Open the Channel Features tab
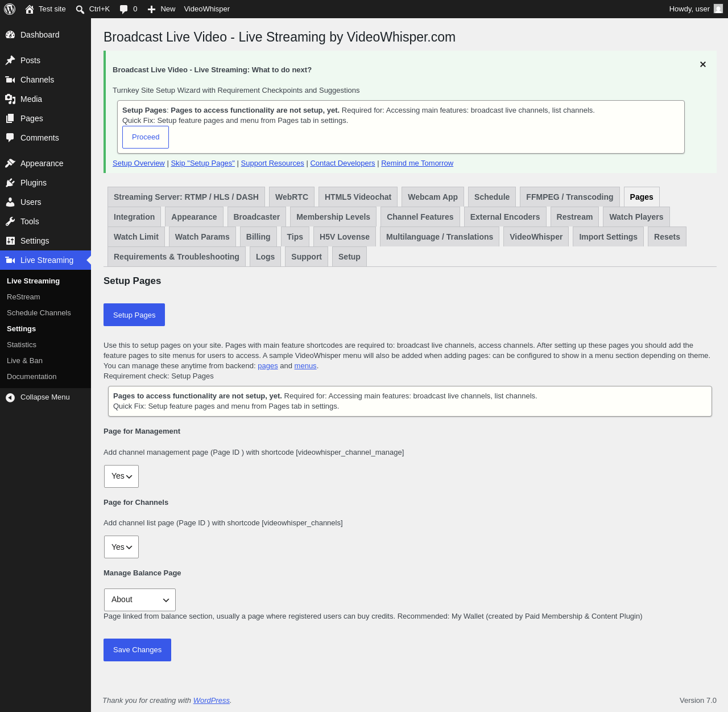This screenshot has height=712, width=728. click(420, 217)
